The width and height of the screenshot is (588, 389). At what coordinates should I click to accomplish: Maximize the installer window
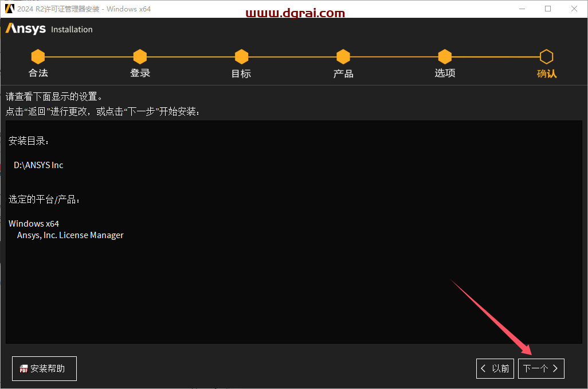548,9
